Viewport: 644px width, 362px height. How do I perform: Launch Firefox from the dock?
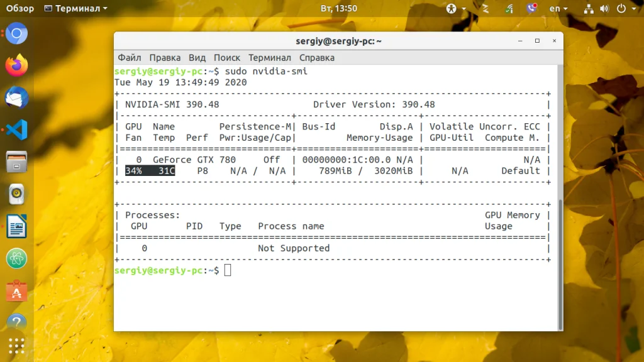click(17, 65)
